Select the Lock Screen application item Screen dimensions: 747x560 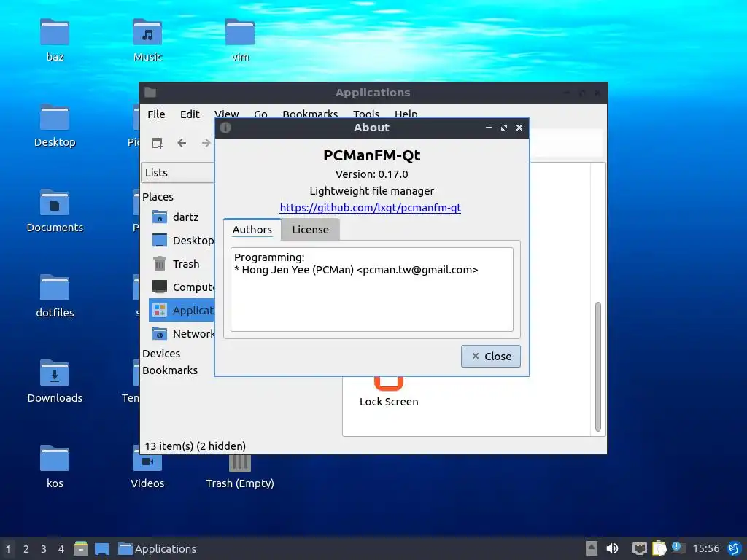coord(389,392)
